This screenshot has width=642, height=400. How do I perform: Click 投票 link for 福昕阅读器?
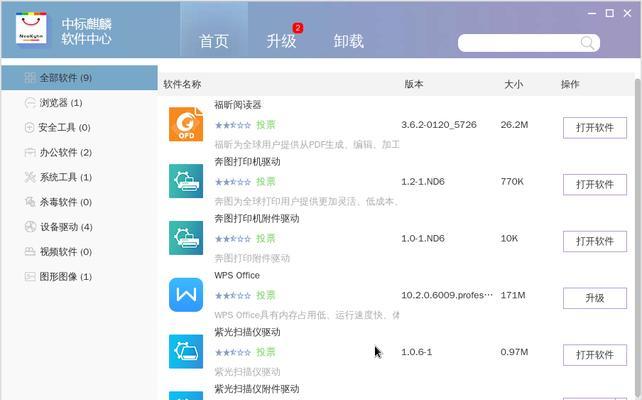click(266, 125)
